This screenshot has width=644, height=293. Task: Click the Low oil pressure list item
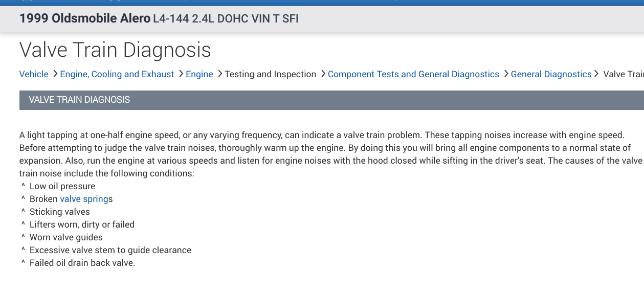pos(62,186)
